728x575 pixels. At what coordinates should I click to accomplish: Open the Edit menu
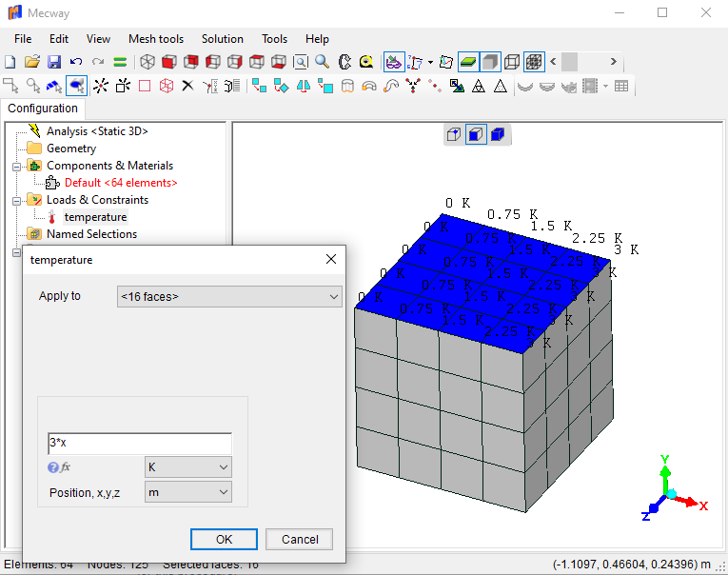(x=59, y=39)
